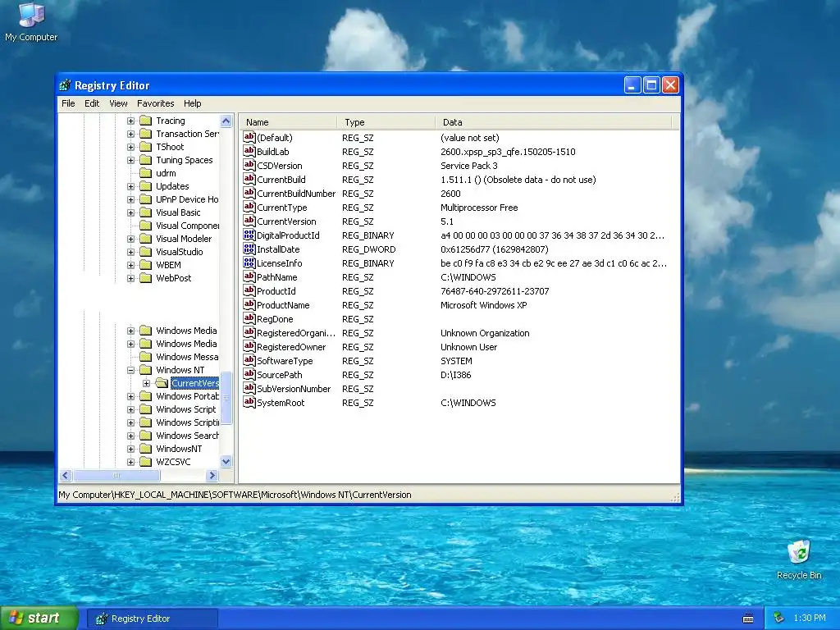Click tree horizontal scroll left arrow
This screenshot has width=840, height=630.
tap(66, 475)
